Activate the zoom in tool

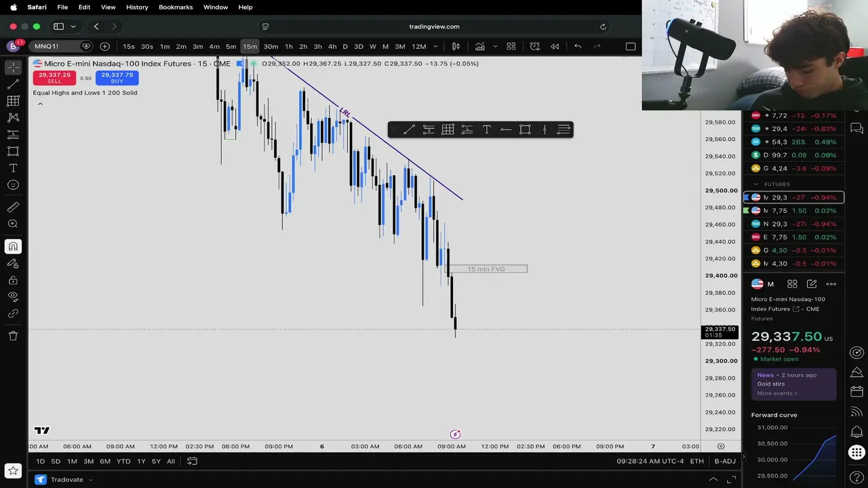(x=13, y=224)
